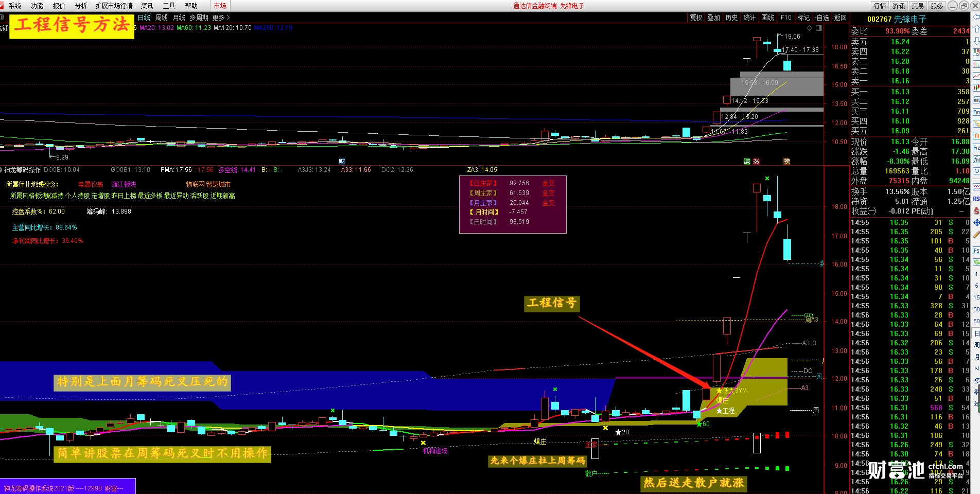
Task: Open the 扩展市场行情 menu
Action: coord(114,6)
